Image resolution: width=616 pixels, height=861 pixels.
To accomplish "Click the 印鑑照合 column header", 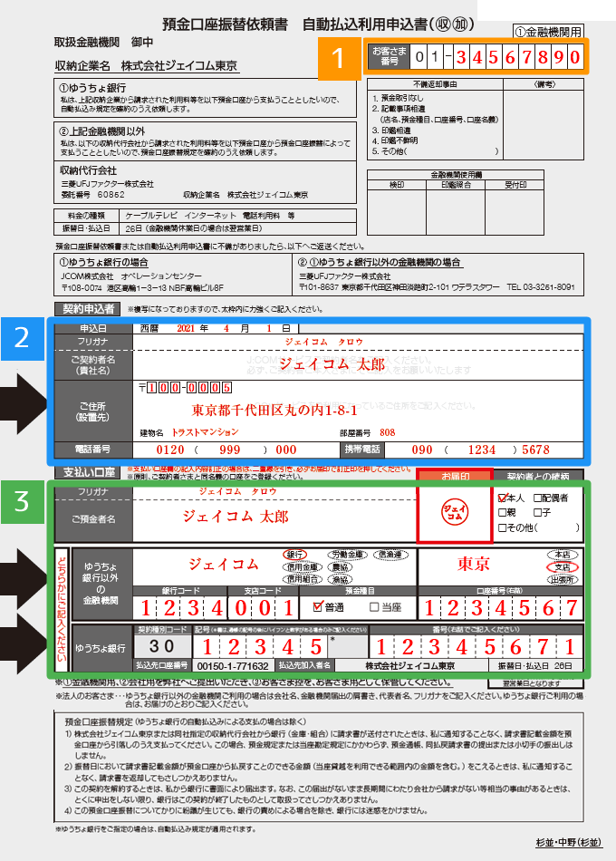I will click(x=456, y=185).
